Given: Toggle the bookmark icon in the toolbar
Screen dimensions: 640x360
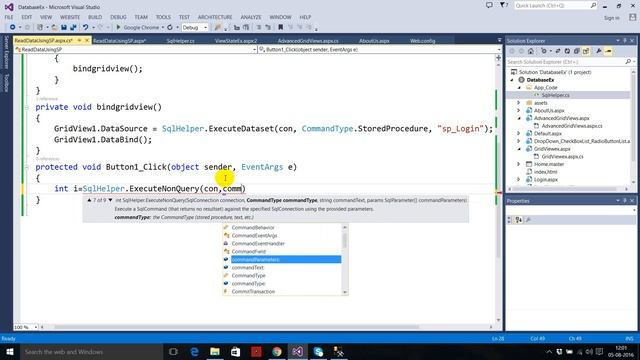Looking at the screenshot, I should point(280,27).
